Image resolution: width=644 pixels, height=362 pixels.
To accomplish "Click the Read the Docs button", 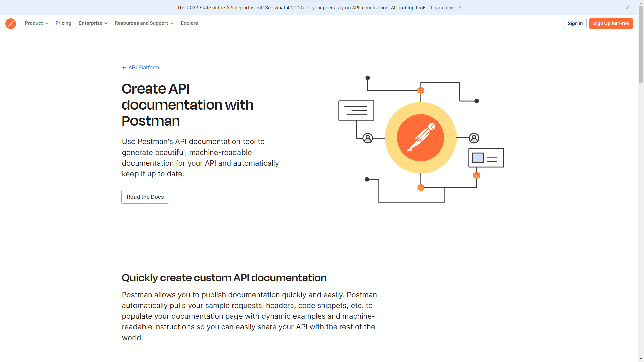I will click(145, 197).
